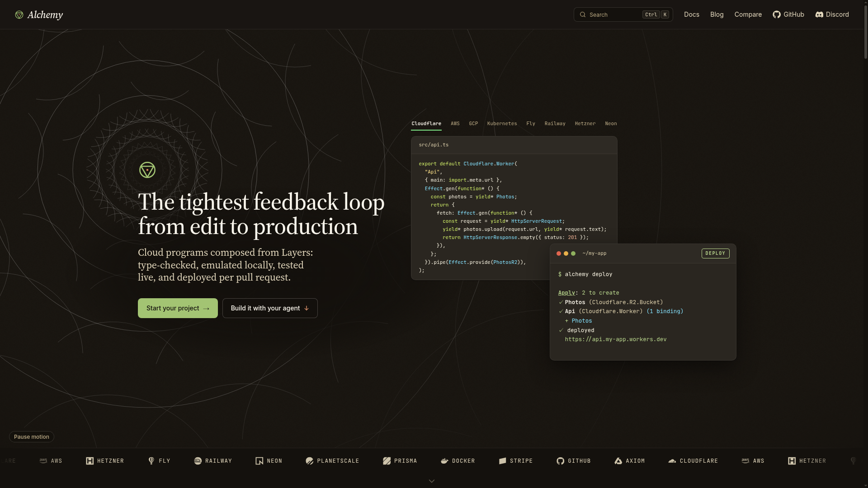Click the 'Apply: 2 to create' line
This screenshot has width=868, height=488.
(x=589, y=293)
